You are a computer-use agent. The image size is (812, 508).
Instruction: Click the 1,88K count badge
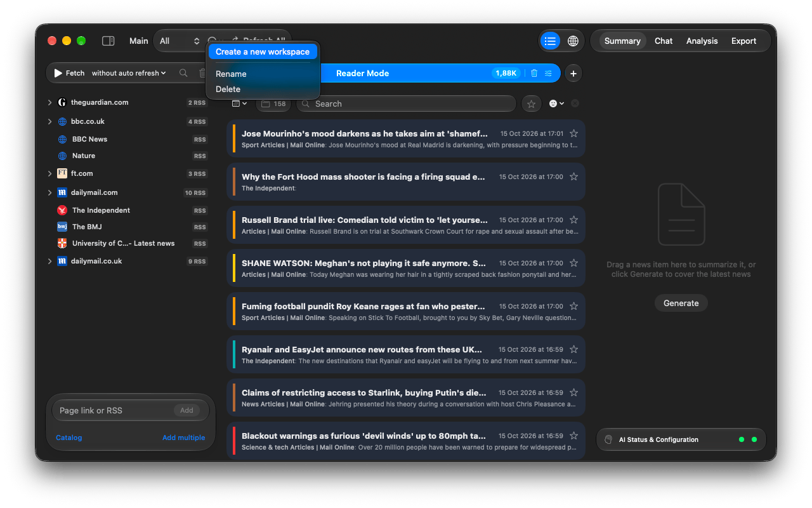[x=506, y=73]
